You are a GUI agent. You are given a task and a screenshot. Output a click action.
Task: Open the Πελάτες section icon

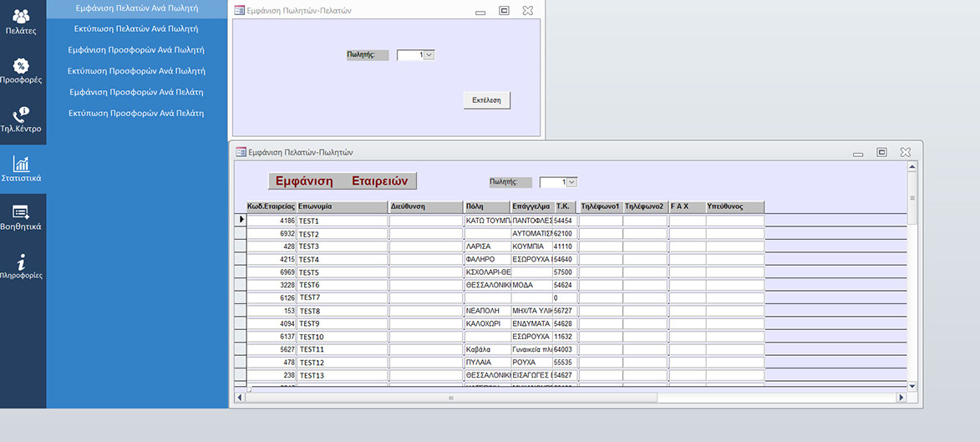tap(22, 17)
